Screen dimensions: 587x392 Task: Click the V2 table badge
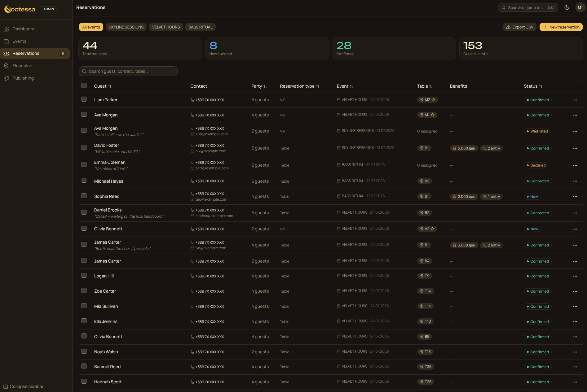click(427, 229)
